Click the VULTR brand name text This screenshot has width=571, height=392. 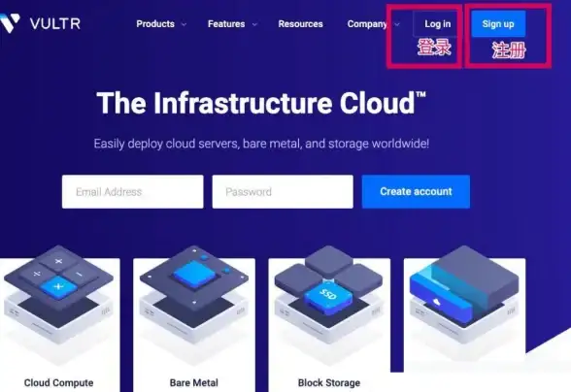[55, 24]
